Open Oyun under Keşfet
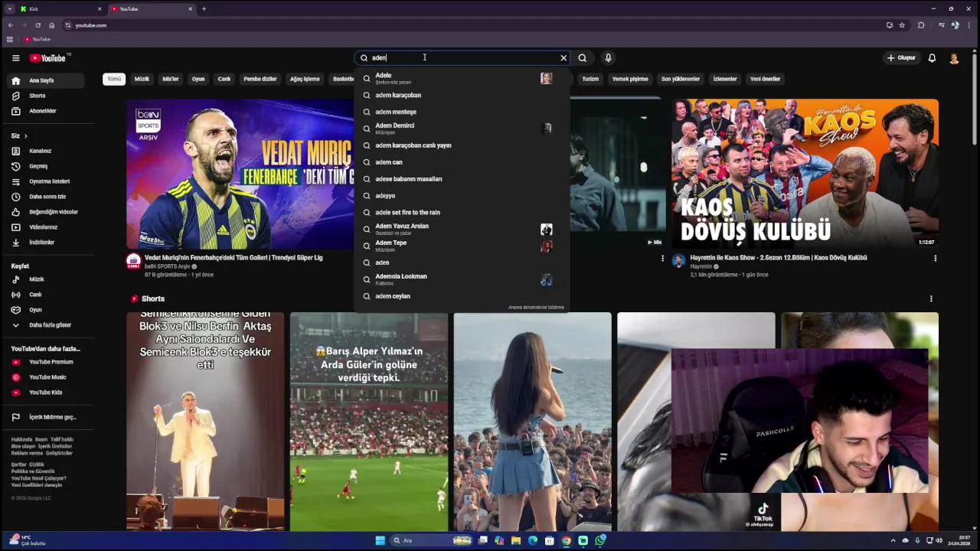This screenshot has height=551, width=980. [x=45, y=310]
